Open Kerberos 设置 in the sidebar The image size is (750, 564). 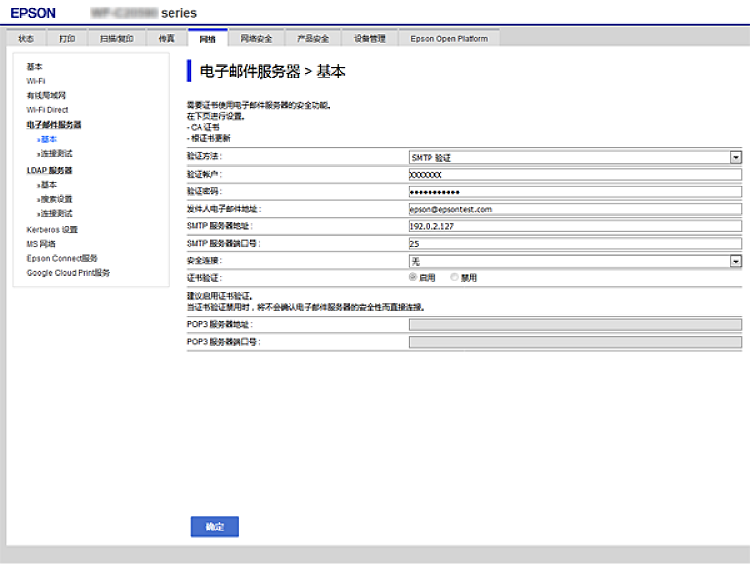(x=52, y=229)
